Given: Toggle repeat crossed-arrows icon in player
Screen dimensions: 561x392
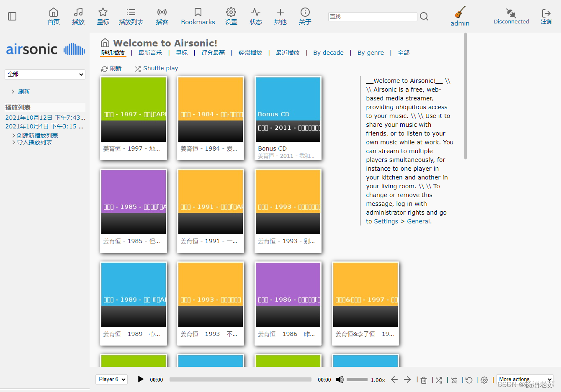Looking at the screenshot, I should coord(454,380).
